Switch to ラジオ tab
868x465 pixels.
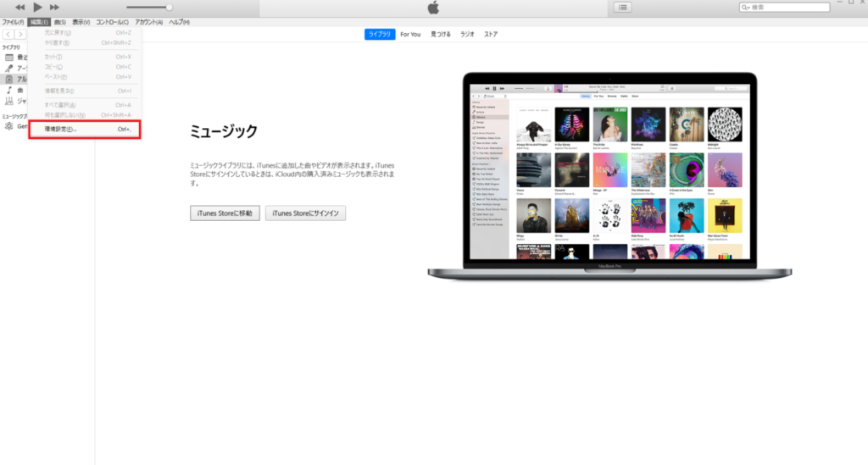click(467, 34)
